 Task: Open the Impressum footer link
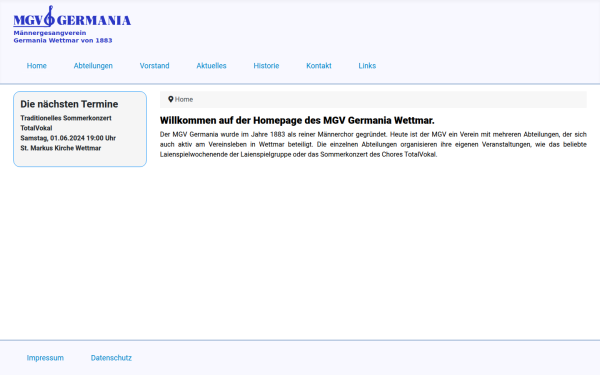click(45, 358)
